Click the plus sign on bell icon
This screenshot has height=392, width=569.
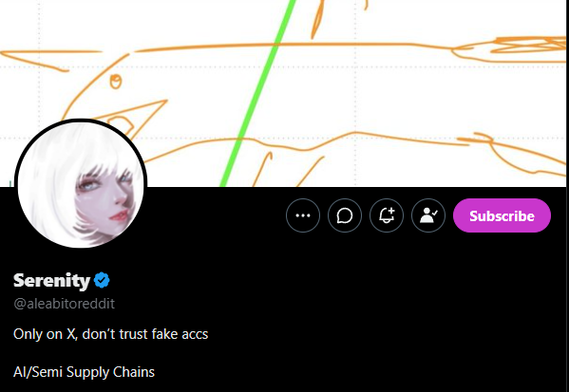click(x=391, y=211)
